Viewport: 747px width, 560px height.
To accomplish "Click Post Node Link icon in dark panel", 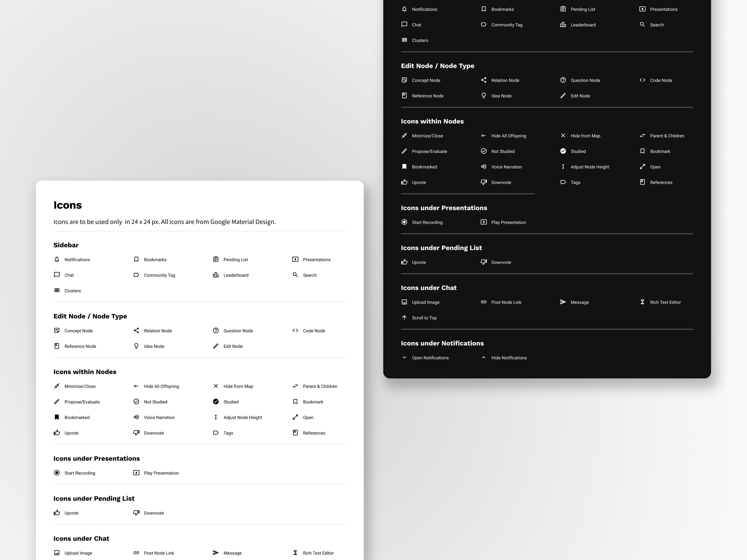I will click(x=484, y=302).
